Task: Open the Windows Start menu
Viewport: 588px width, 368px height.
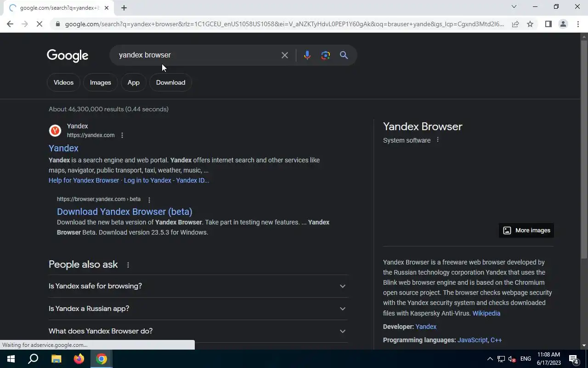Action: 11,359
